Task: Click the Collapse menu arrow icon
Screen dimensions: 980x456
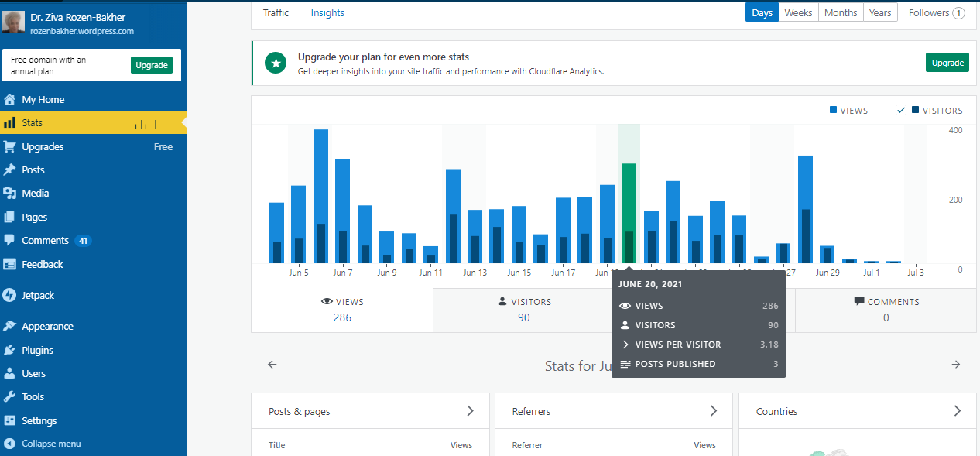Action: click(9, 444)
